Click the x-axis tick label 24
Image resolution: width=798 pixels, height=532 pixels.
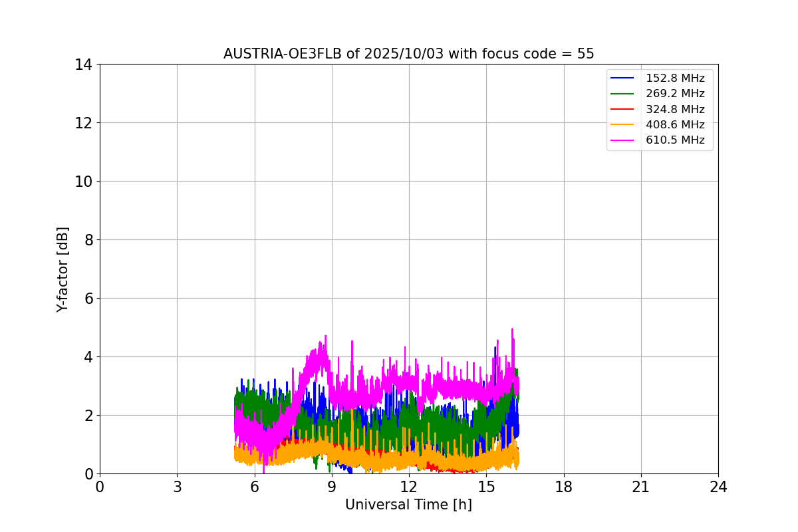tap(718, 487)
